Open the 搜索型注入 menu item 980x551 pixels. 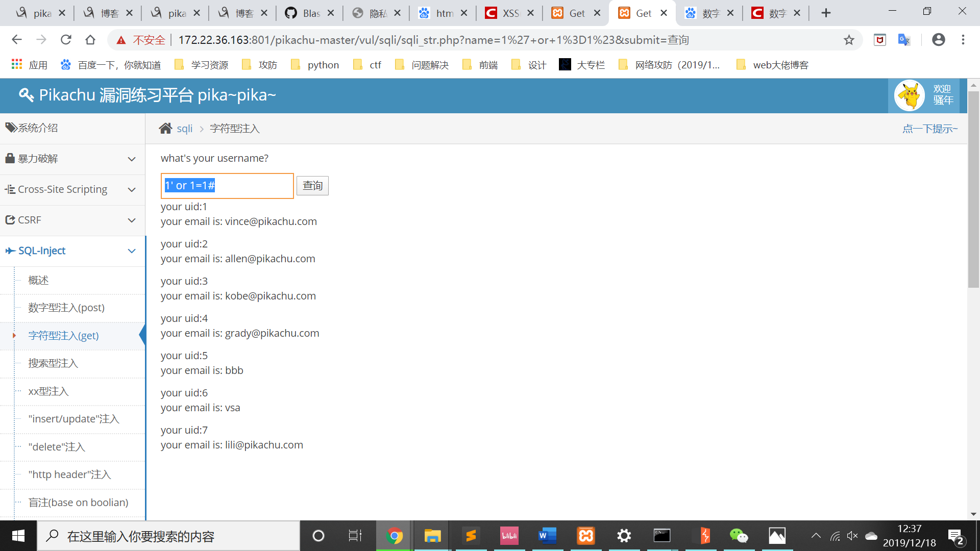53,363
